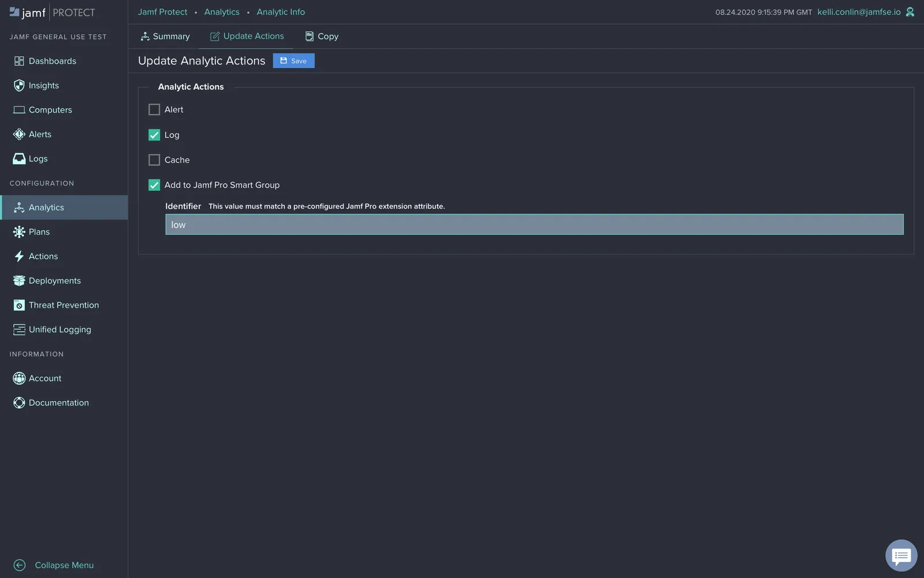Open the Dashboards section
924x578 pixels.
[x=52, y=61]
